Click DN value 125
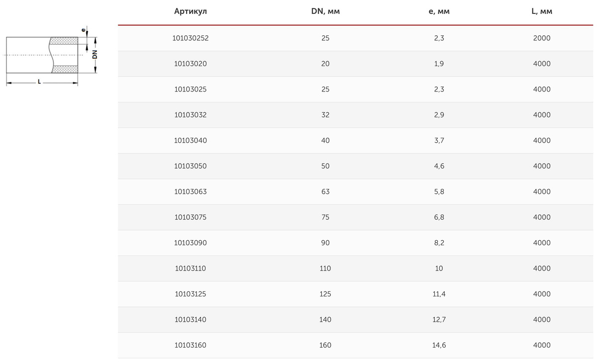 [x=325, y=294]
